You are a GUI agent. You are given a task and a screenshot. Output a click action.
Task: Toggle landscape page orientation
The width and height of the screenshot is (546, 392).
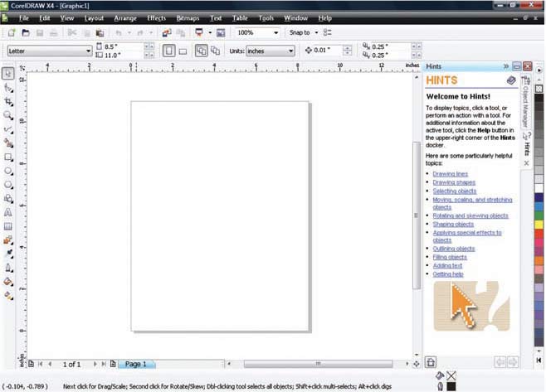tap(182, 51)
